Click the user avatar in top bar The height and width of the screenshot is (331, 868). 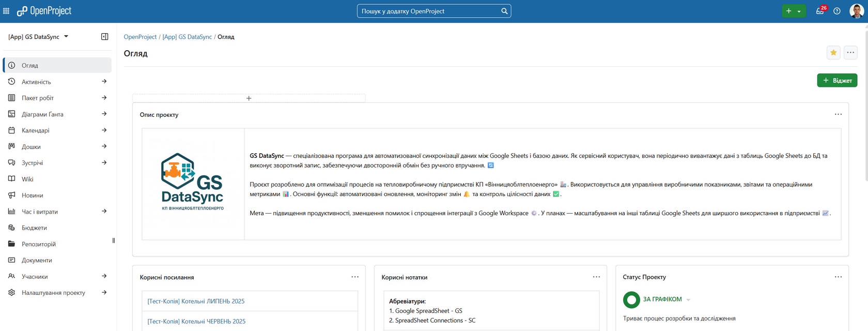(856, 11)
